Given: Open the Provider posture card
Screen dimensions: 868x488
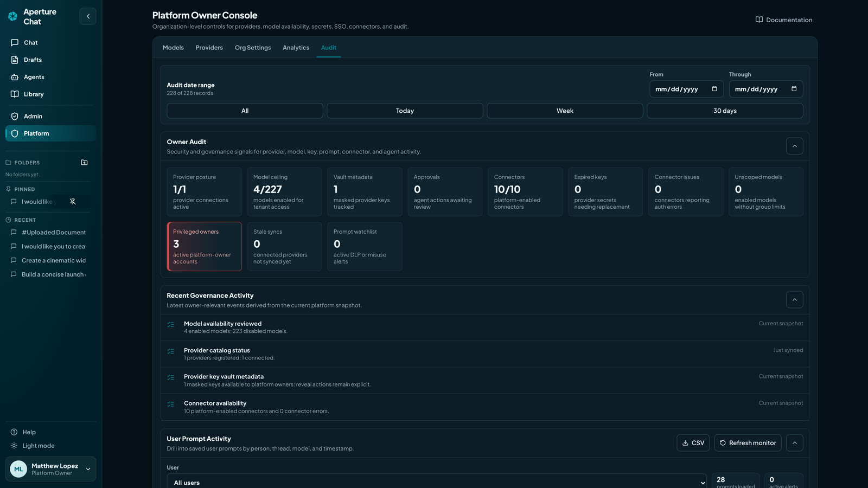Looking at the screenshot, I should pyautogui.click(x=204, y=192).
